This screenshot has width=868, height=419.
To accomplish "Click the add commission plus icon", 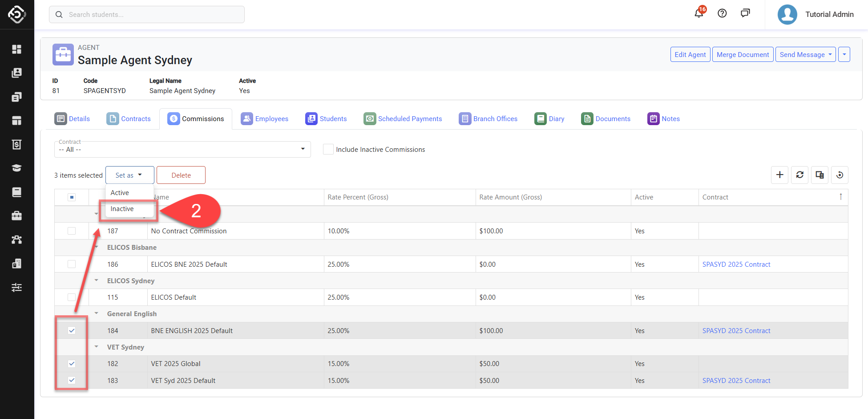I will (x=779, y=175).
